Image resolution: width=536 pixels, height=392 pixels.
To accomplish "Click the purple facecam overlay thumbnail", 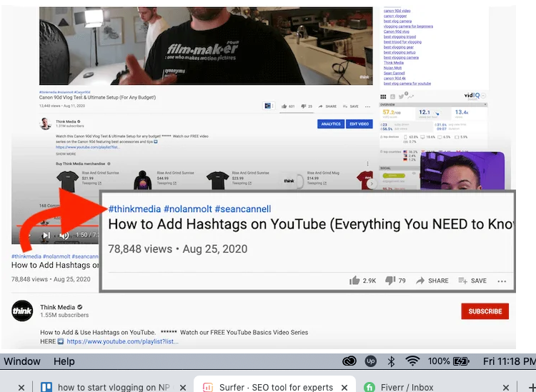I will pyautogui.click(x=462, y=171).
